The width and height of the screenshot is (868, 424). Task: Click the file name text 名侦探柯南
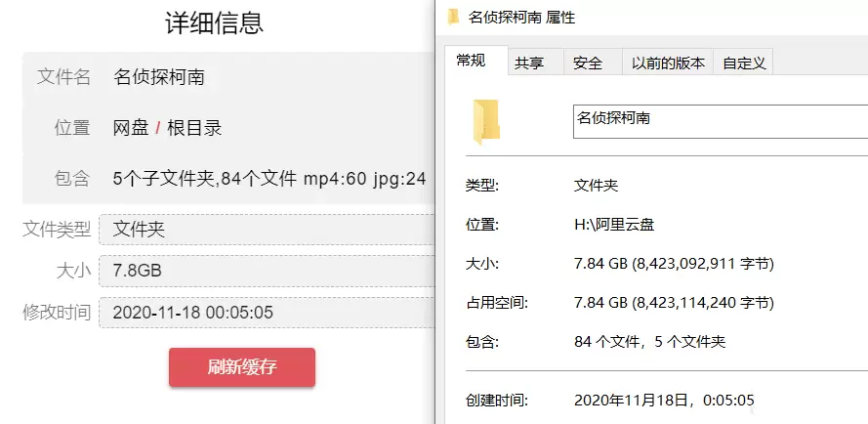[x=159, y=76]
